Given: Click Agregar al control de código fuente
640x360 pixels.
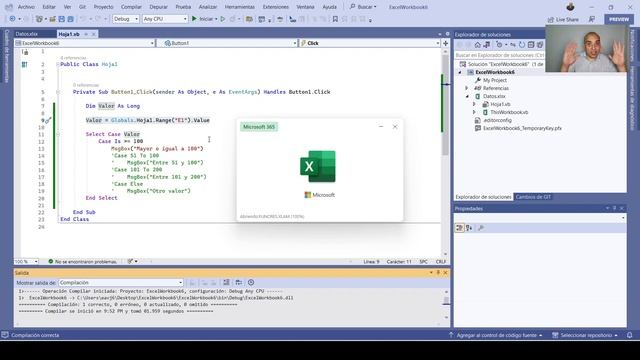Looking at the screenshot, I should point(497,335).
